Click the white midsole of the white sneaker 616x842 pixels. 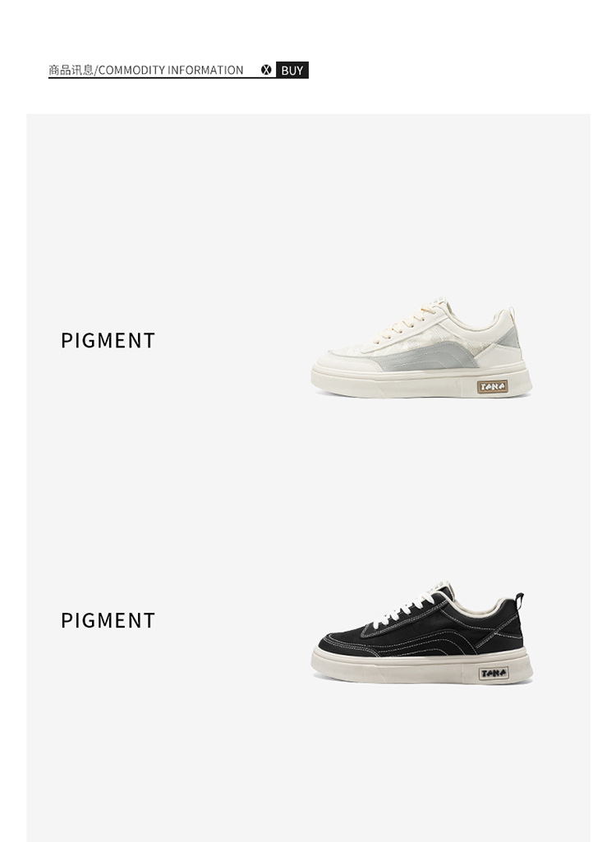pyautogui.click(x=422, y=382)
